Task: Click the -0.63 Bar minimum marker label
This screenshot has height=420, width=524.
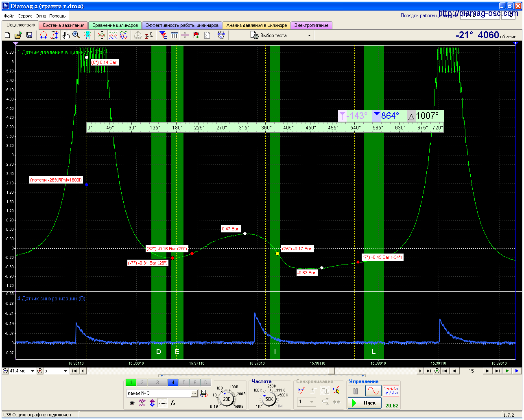Action: click(307, 273)
